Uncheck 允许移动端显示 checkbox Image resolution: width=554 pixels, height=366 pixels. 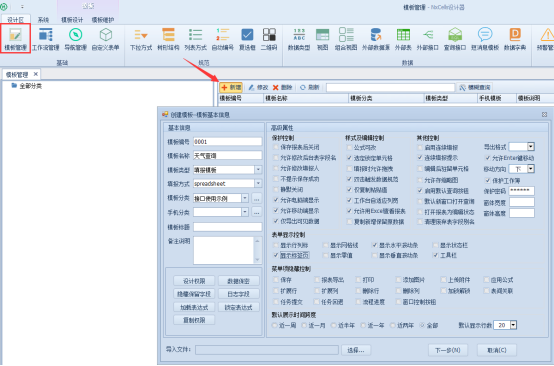(x=276, y=211)
